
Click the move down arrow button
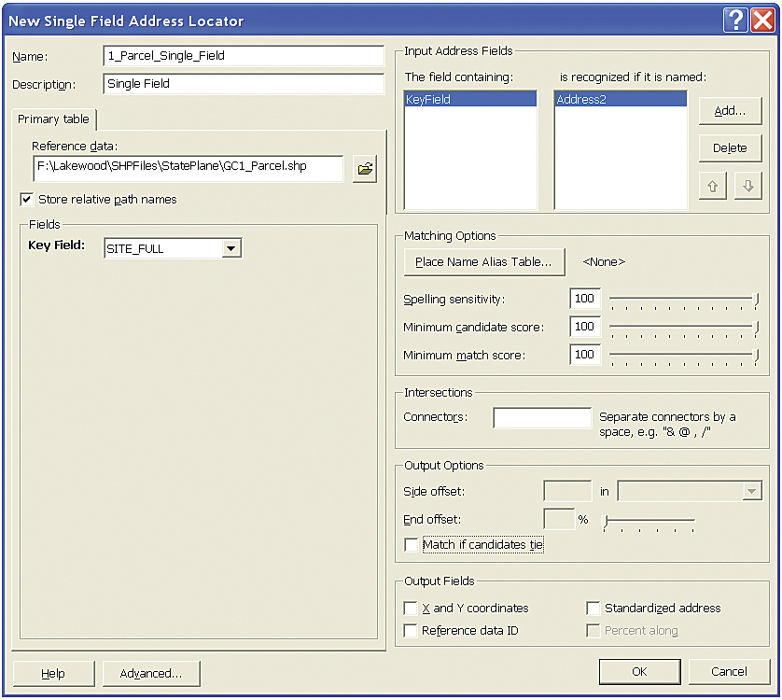tap(747, 186)
